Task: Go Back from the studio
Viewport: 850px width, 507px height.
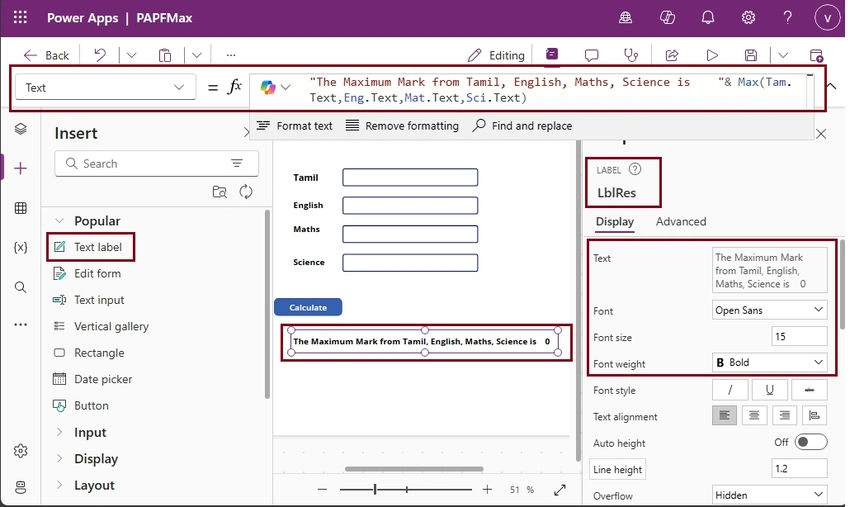Action: tap(46, 55)
